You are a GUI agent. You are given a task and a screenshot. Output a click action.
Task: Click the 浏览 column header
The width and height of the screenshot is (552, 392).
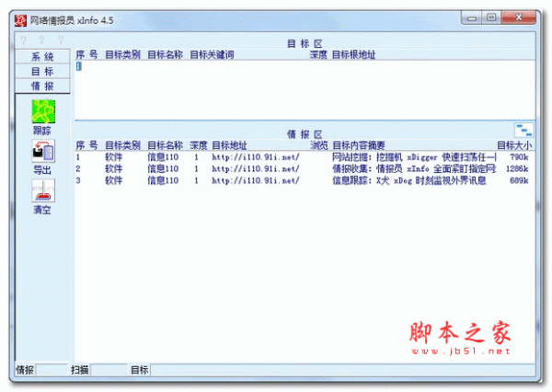click(x=319, y=145)
